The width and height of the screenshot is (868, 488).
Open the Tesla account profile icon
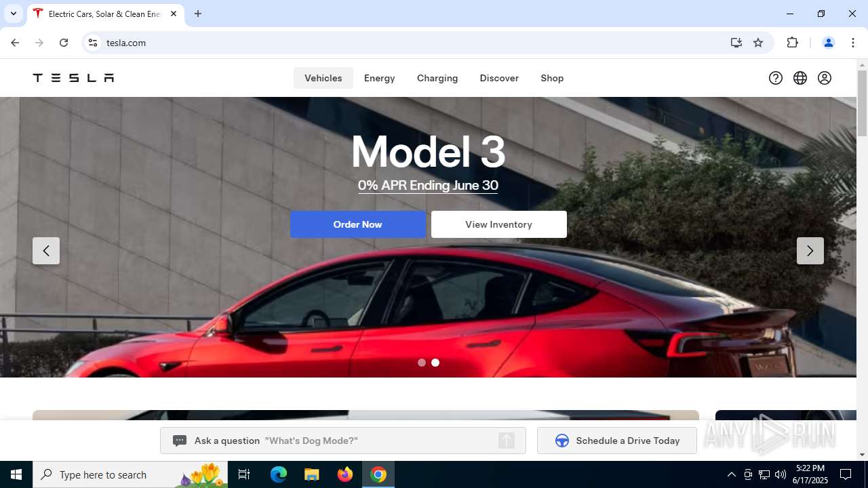(825, 78)
